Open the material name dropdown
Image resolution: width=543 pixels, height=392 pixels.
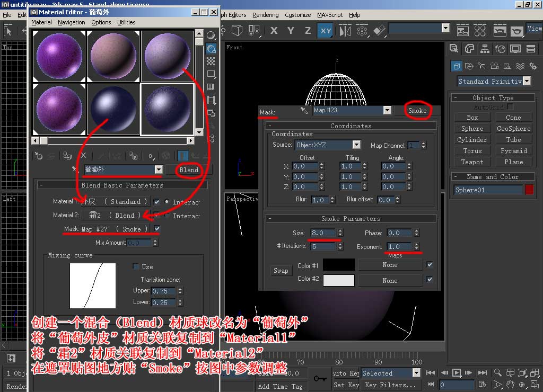159,170
